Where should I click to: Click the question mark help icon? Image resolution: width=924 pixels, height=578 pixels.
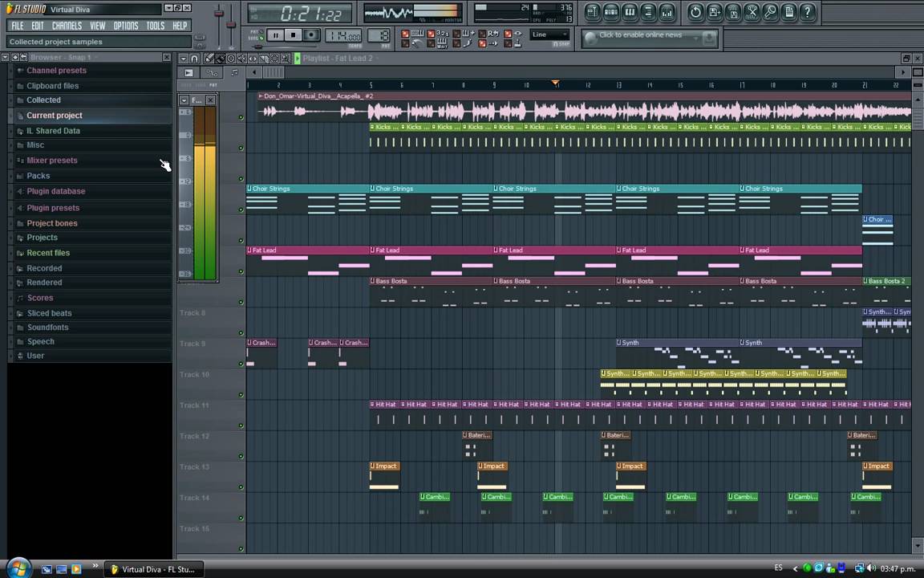(x=808, y=12)
